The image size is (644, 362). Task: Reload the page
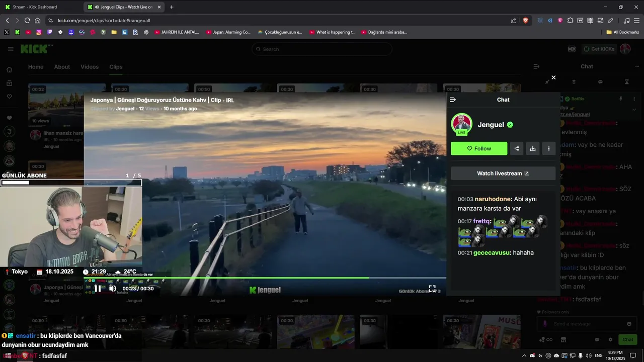coord(27,21)
